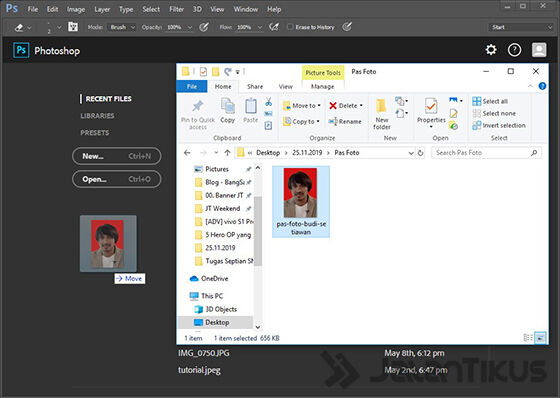Open the Flow 100% slider dropdown

[x=260, y=27]
